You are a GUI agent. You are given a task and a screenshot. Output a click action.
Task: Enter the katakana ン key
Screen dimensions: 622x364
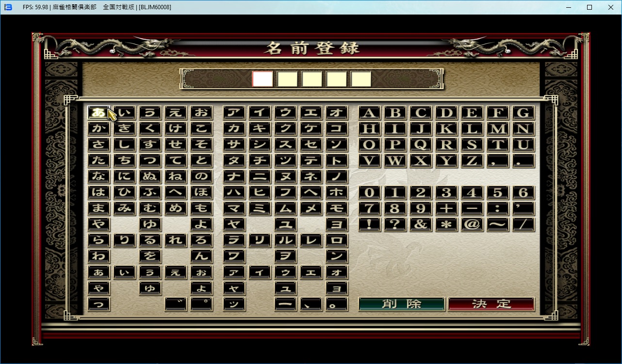336,256
